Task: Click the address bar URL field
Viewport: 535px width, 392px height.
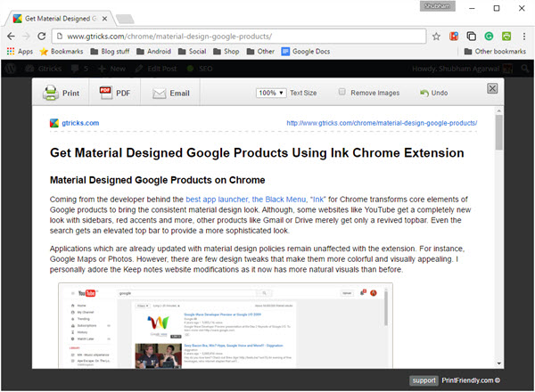Action: [239, 37]
